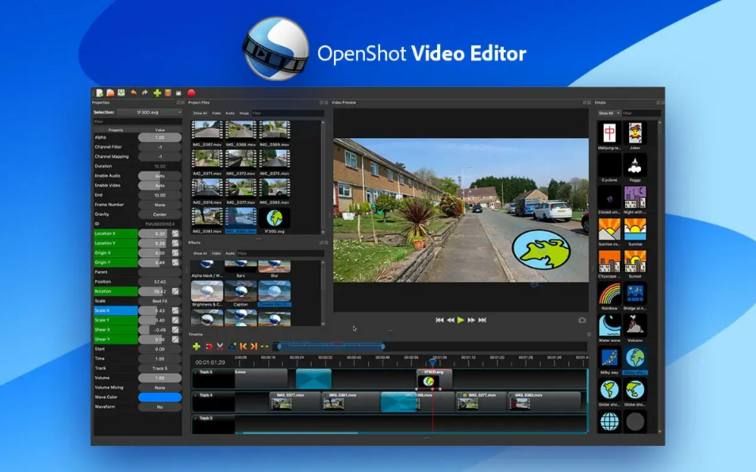Choose the Volcano emoji
Viewport: 756px width, 472px height.
click(635, 325)
